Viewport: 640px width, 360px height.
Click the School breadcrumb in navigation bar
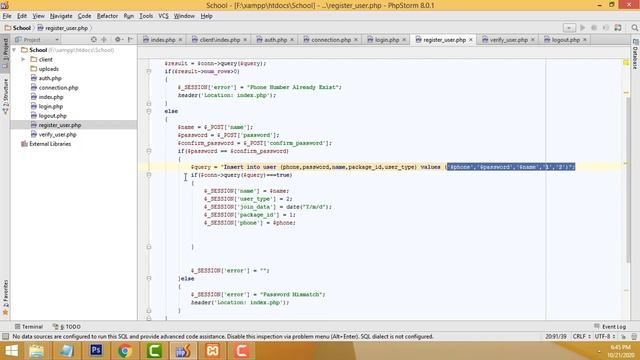pos(18,28)
